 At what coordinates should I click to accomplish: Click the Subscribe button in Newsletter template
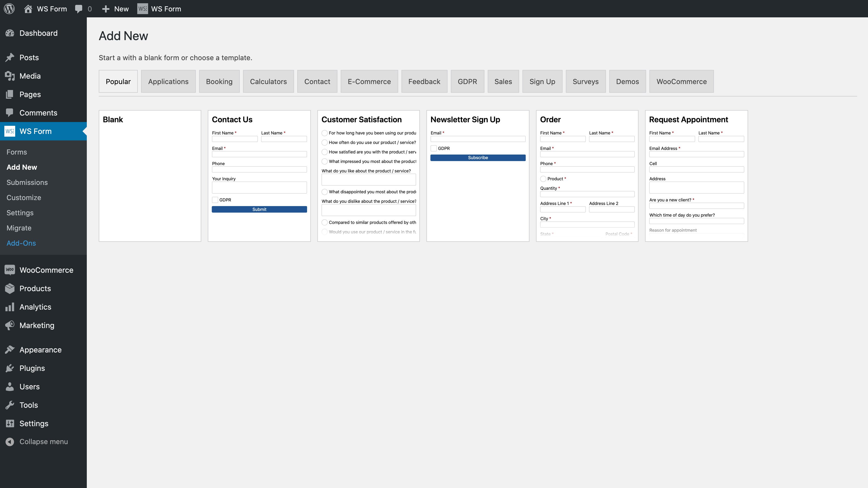[x=478, y=158]
